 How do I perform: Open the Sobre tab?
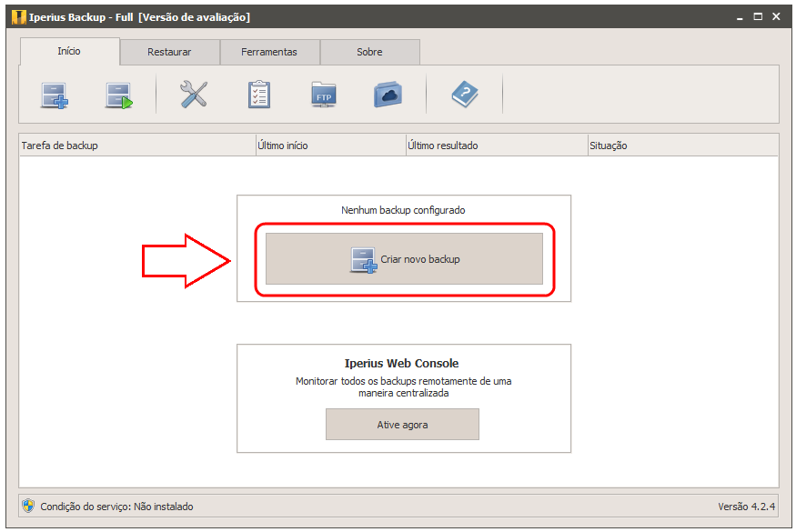tap(369, 52)
